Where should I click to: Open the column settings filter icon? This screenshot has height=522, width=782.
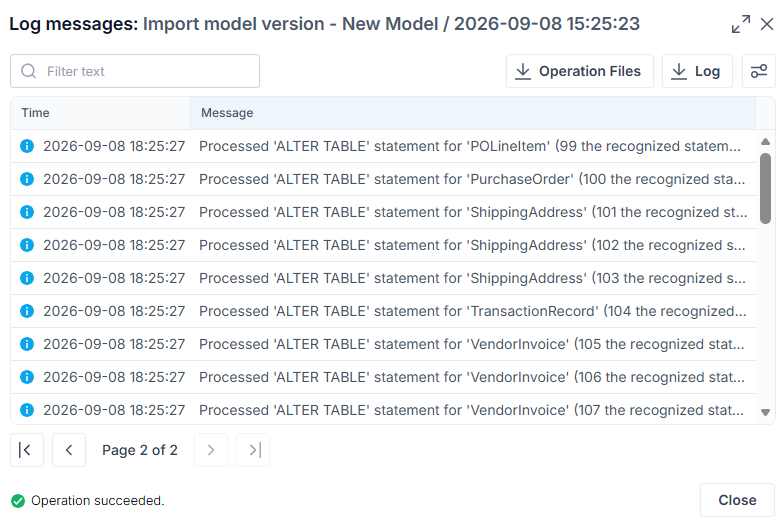point(759,71)
